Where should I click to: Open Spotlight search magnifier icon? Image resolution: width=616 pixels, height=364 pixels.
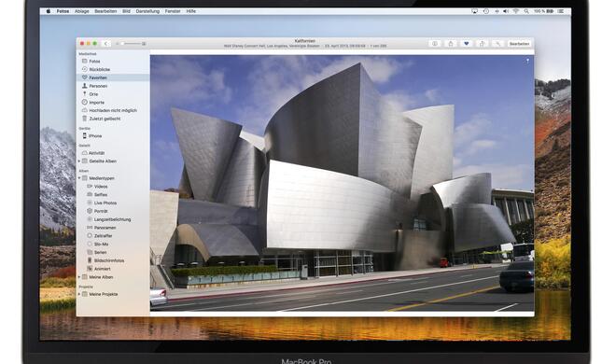click(x=526, y=11)
